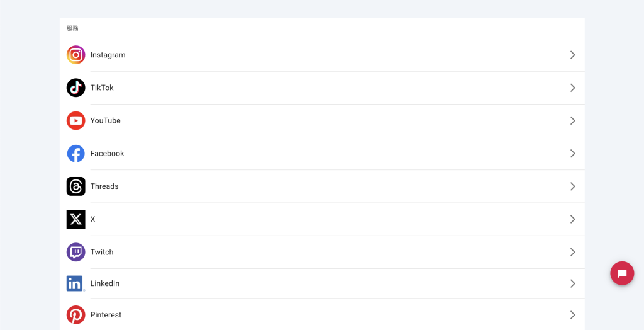
Task: Select the X logo icon
Action: pyautogui.click(x=75, y=219)
